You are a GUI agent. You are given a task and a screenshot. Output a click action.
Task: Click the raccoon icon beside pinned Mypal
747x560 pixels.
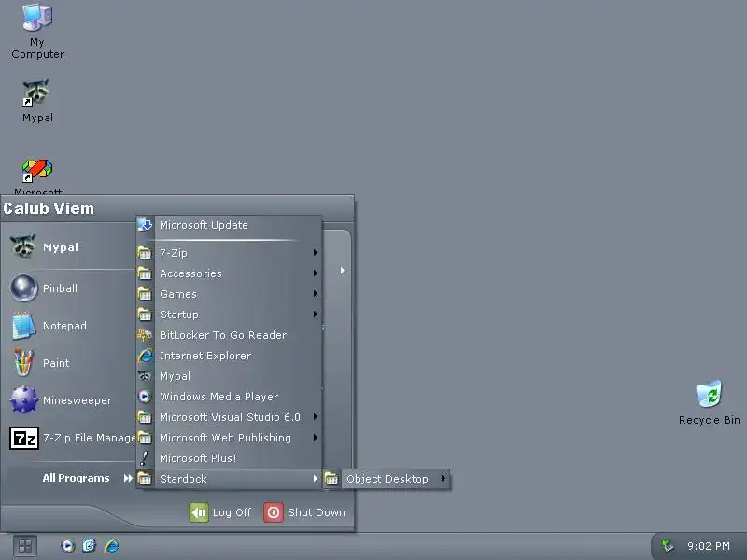(22, 246)
